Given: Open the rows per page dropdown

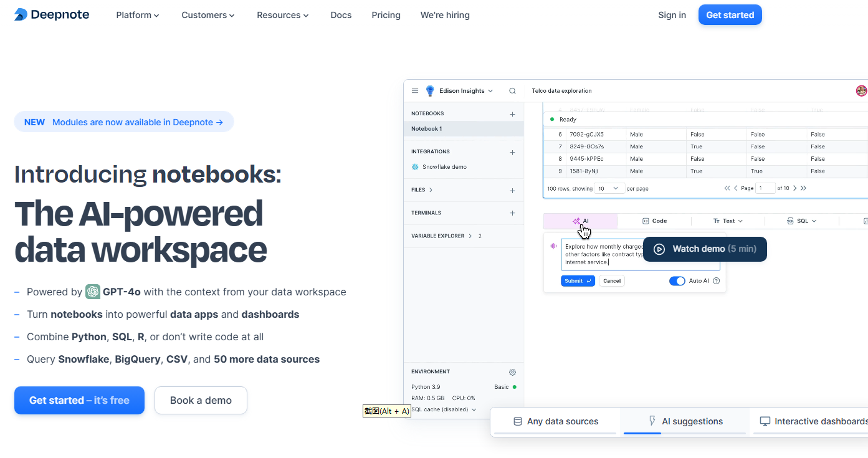Looking at the screenshot, I should click(x=610, y=188).
